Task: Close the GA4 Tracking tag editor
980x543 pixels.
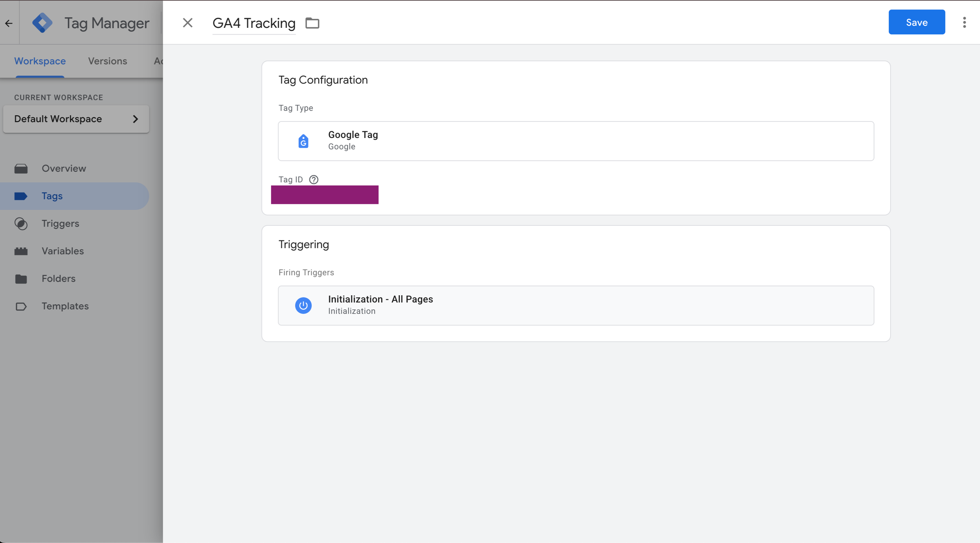Action: click(x=187, y=23)
